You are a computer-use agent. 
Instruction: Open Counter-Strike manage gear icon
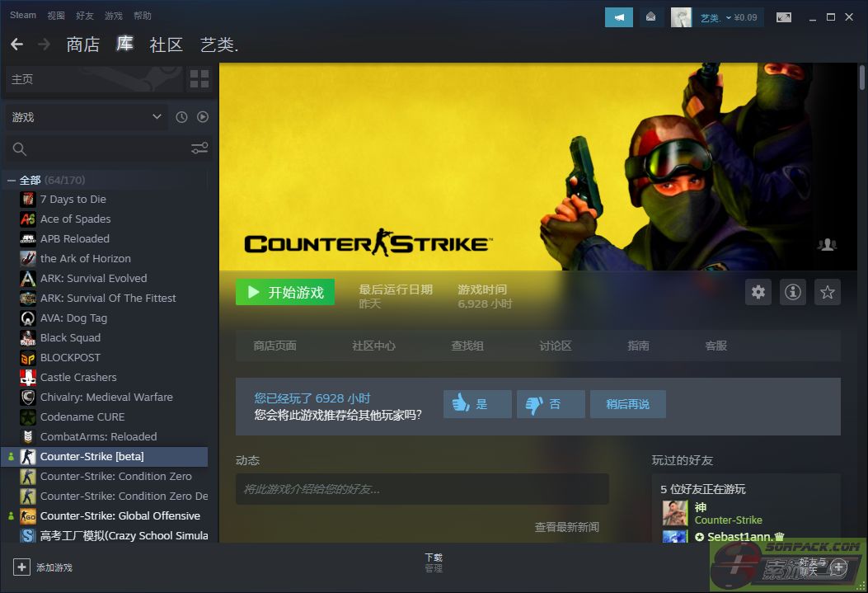coord(758,292)
